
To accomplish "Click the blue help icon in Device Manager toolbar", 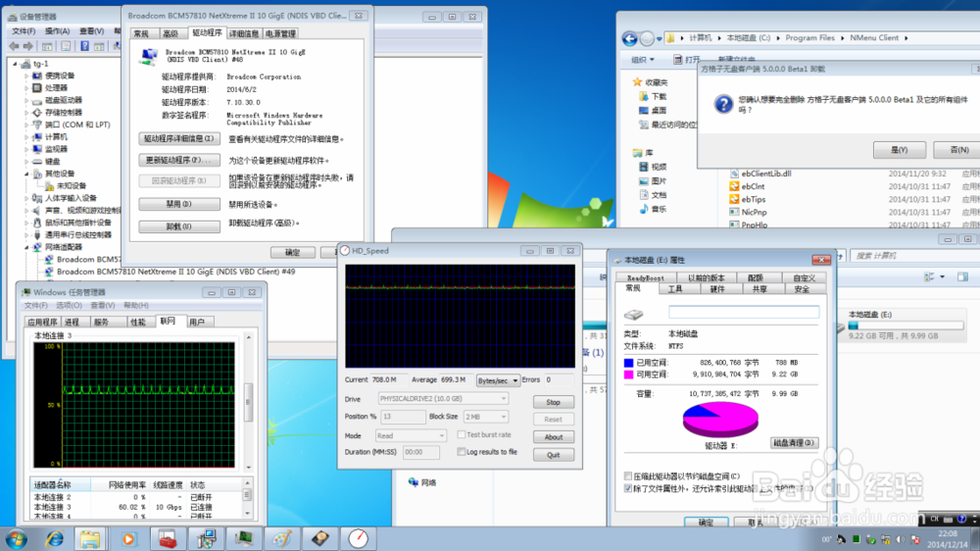I will (x=85, y=46).
